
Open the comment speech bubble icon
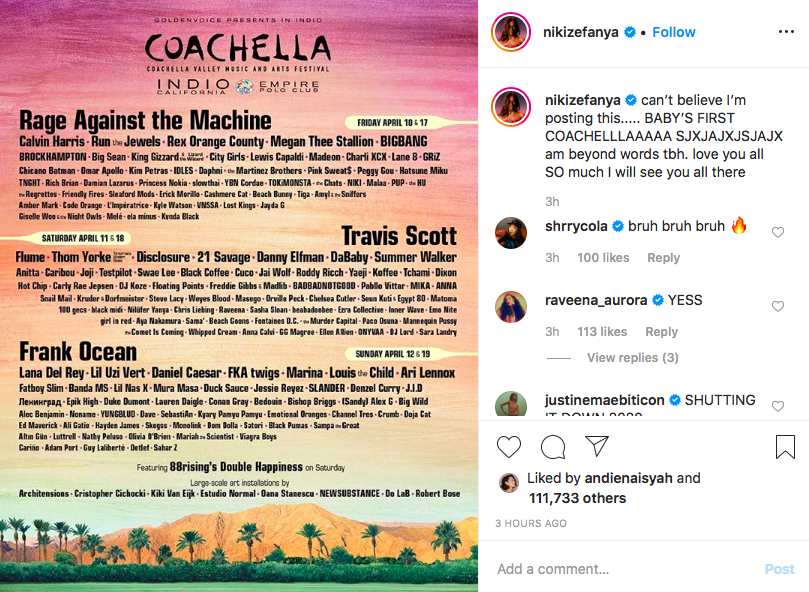click(x=553, y=447)
